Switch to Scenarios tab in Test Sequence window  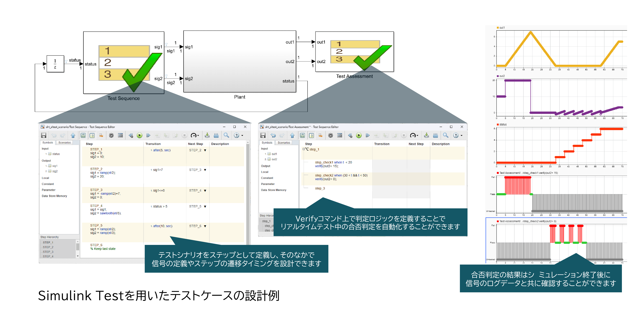coord(64,142)
